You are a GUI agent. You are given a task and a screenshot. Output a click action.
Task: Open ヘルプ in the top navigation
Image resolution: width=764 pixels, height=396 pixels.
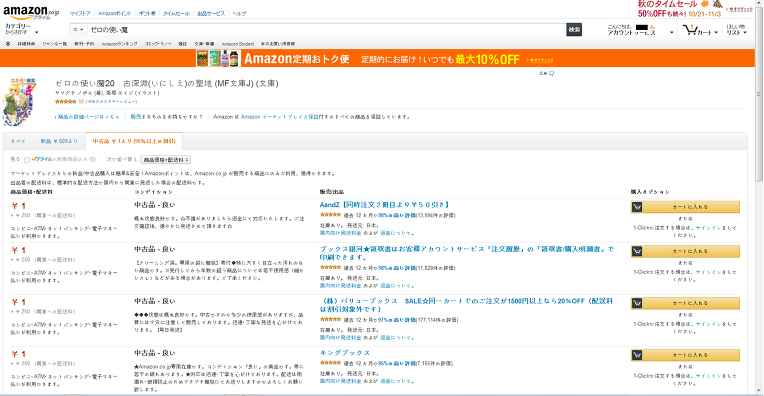pos(239,14)
